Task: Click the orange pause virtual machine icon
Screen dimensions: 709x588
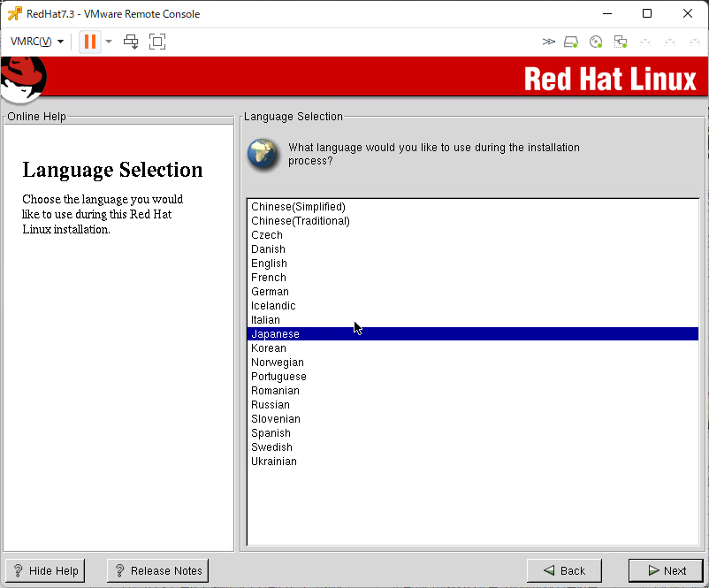Action: [x=90, y=42]
